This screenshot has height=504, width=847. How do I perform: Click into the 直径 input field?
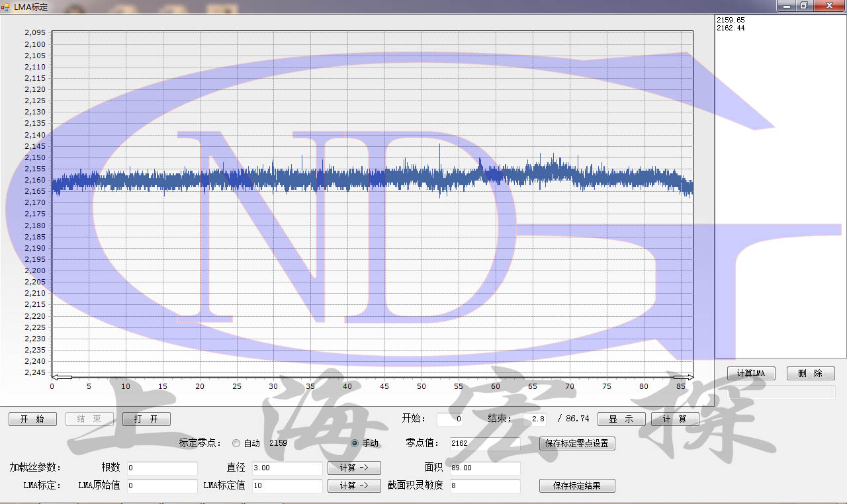tap(287, 468)
